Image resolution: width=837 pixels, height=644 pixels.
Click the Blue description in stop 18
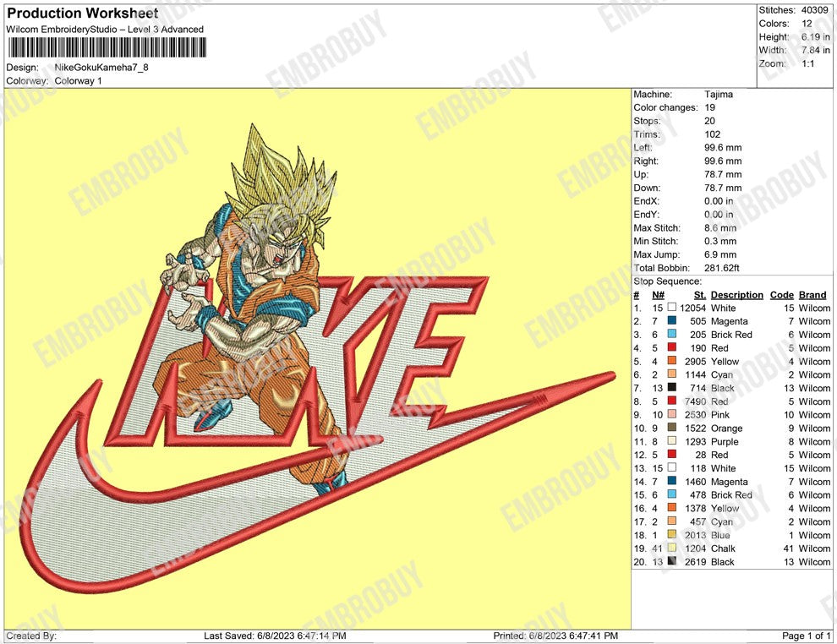[x=720, y=535]
